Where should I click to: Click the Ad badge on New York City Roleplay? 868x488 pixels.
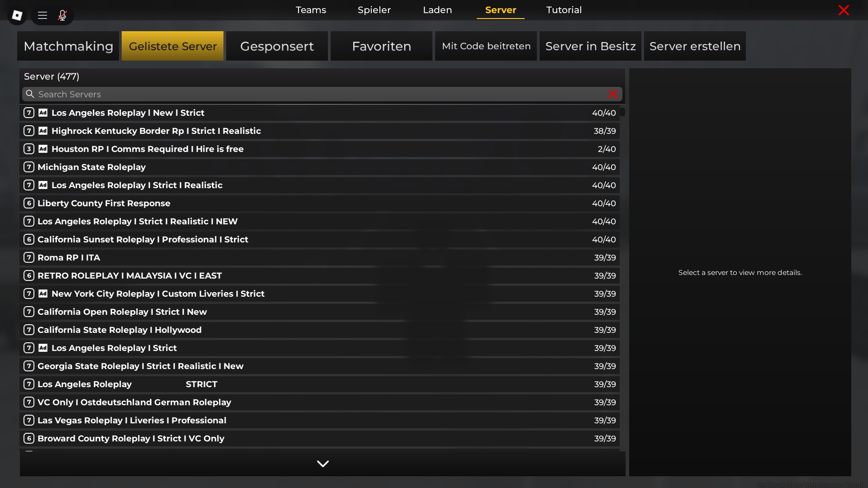tap(43, 294)
